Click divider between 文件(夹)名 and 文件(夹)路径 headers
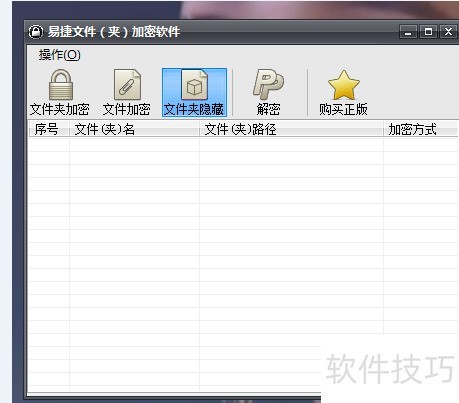 (x=199, y=129)
